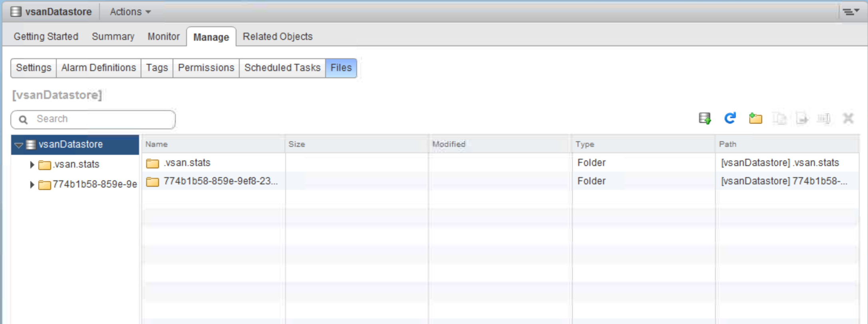Collapse the vsanDatastore tree root
Viewport: 868px width, 324px height.
(18, 145)
